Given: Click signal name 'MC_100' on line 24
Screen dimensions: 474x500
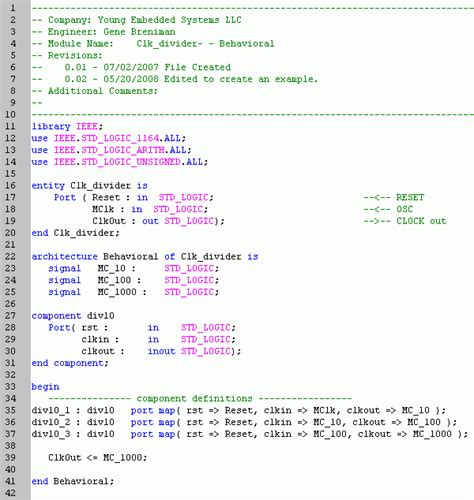Looking at the screenshot, I should (x=114, y=280).
